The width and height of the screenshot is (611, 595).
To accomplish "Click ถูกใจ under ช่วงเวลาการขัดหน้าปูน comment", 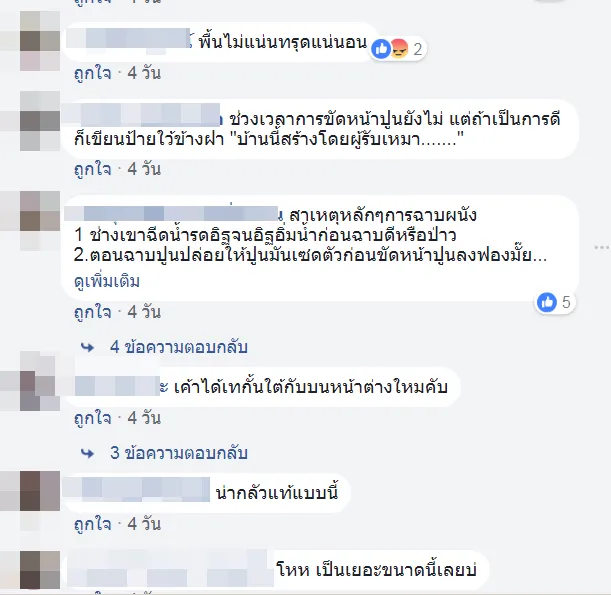I will coord(93,169).
